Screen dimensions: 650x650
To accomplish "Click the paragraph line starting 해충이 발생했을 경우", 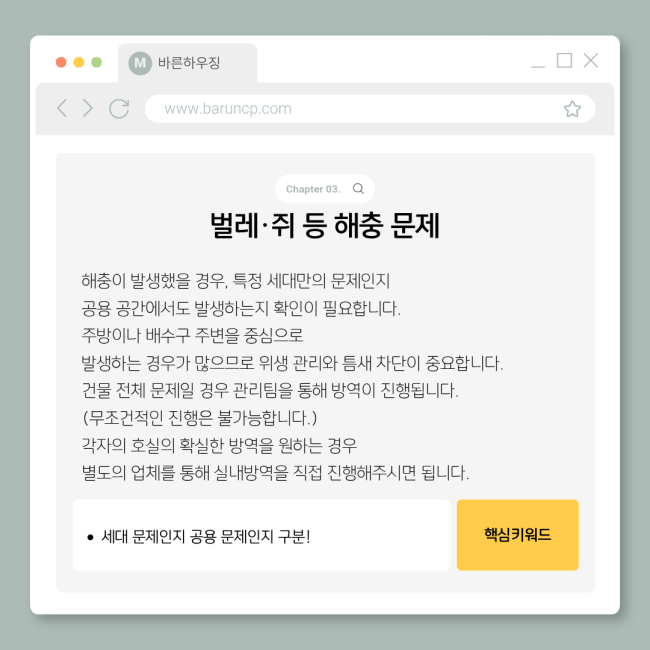I will 235,281.
